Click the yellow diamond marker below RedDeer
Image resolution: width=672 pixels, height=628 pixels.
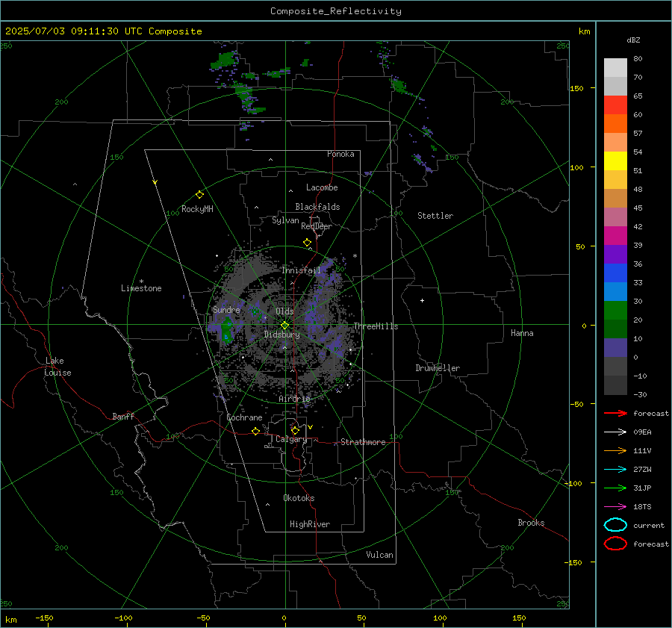tap(307, 243)
